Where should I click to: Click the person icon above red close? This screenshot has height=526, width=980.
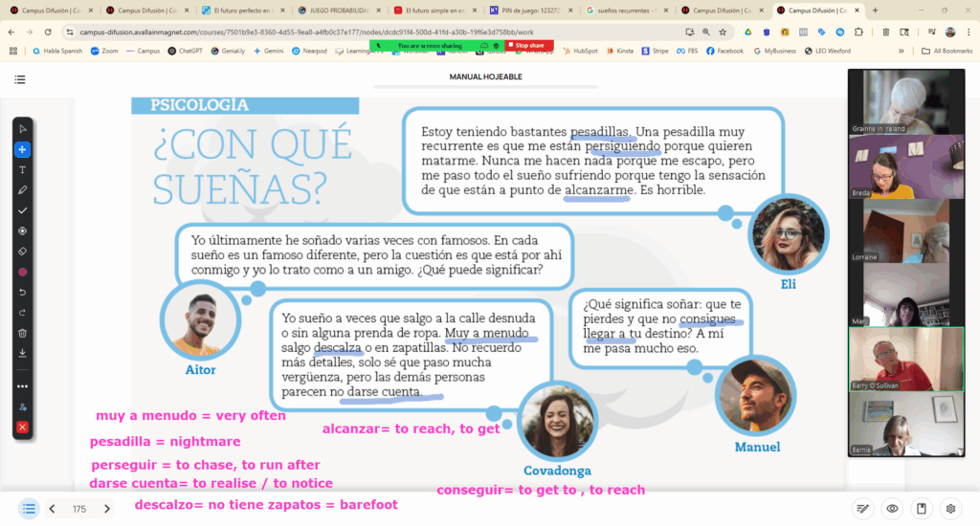[23, 407]
